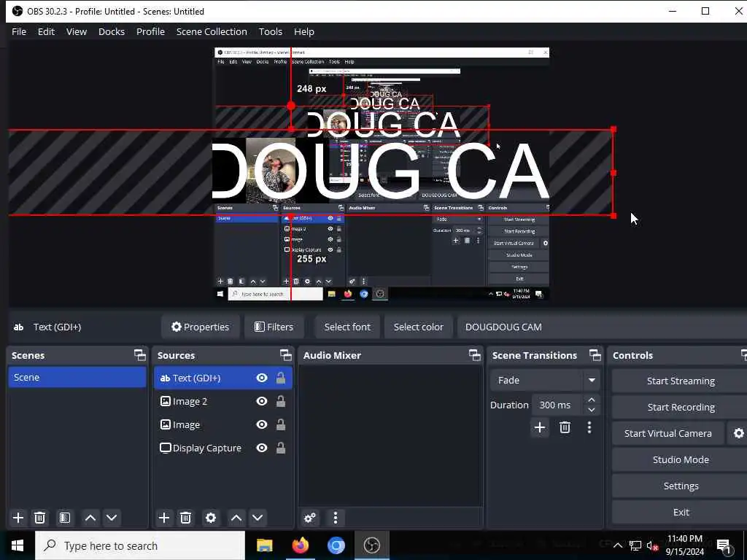Open the Help menu

pyautogui.click(x=304, y=31)
